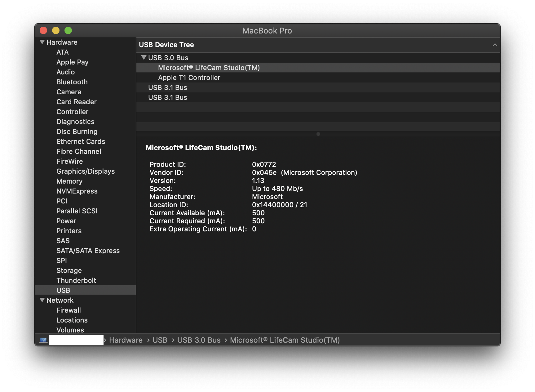The width and height of the screenshot is (535, 392).
Task: Select Printers in the sidebar
Action: click(69, 231)
